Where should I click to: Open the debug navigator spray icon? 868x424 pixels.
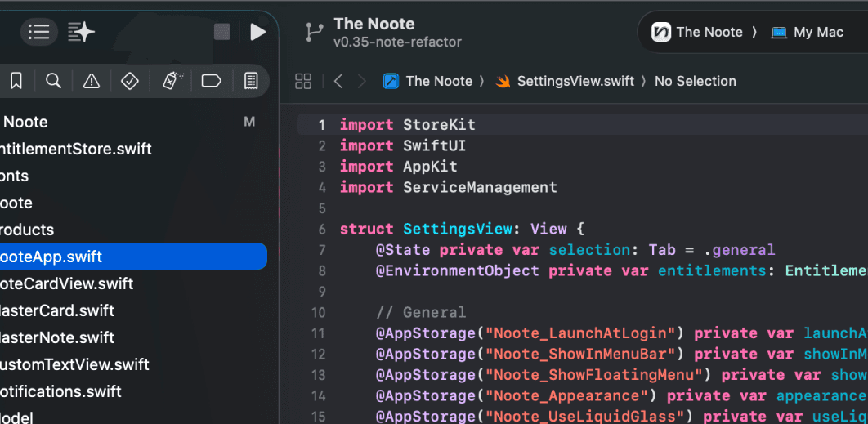(x=172, y=82)
